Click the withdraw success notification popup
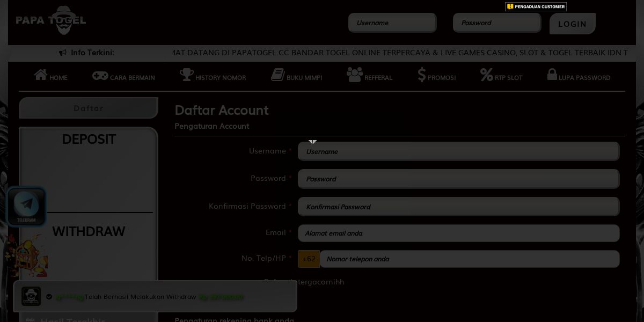 (x=155, y=296)
